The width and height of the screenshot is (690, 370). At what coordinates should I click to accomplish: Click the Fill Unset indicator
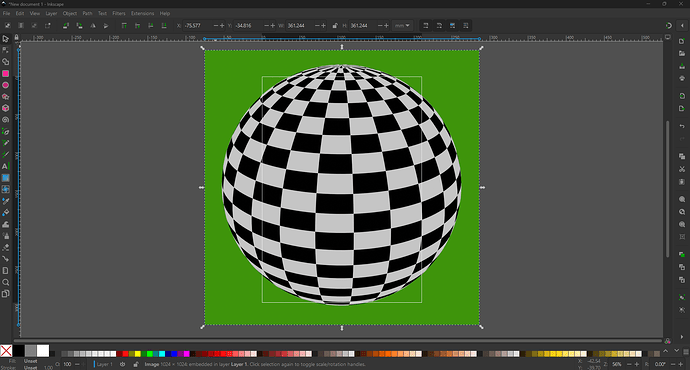(30, 361)
